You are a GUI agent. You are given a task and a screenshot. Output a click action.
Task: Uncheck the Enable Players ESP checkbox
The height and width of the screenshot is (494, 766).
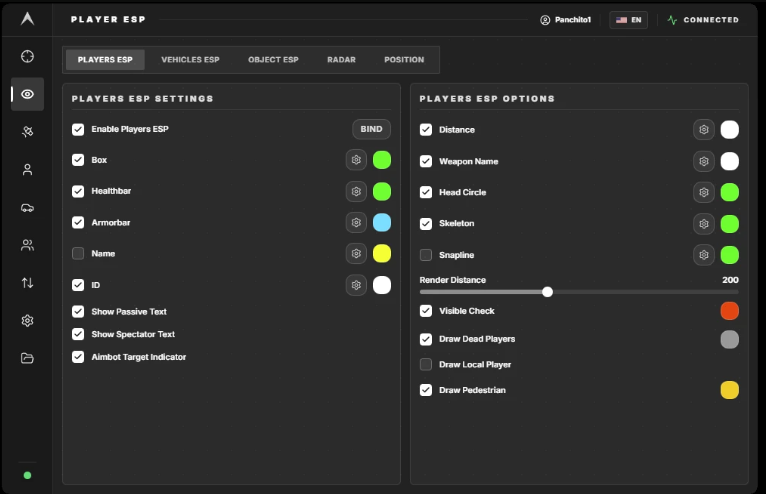[78, 129]
